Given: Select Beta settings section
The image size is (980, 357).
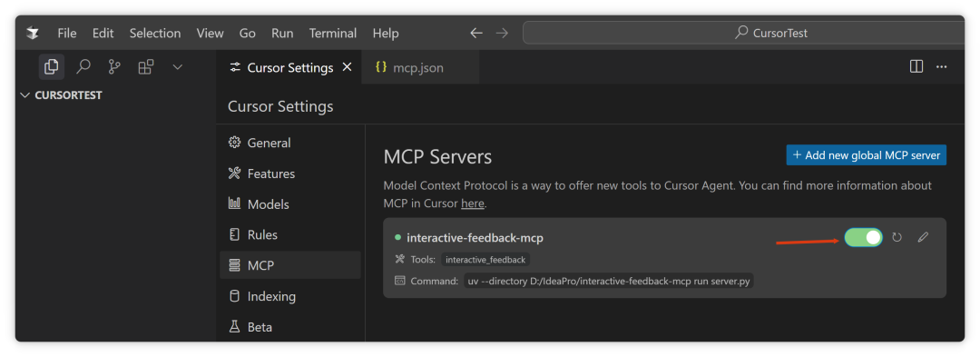Looking at the screenshot, I should tap(290, 326).
